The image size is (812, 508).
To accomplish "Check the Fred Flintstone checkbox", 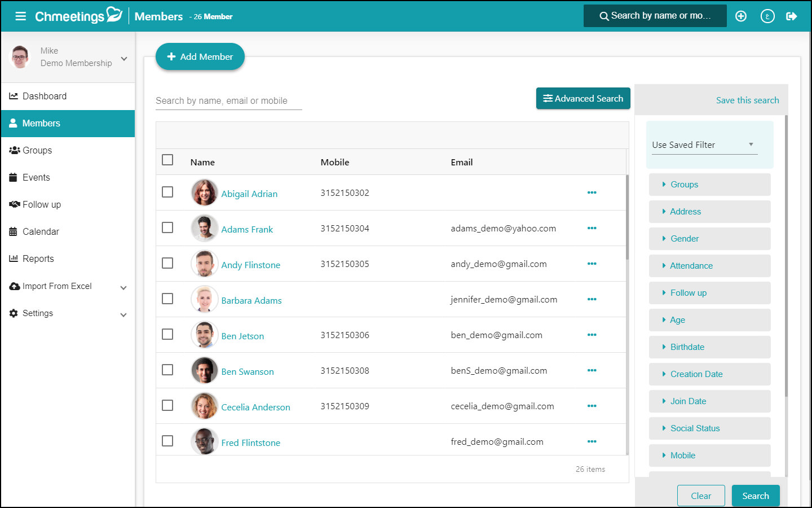I will tap(167, 441).
